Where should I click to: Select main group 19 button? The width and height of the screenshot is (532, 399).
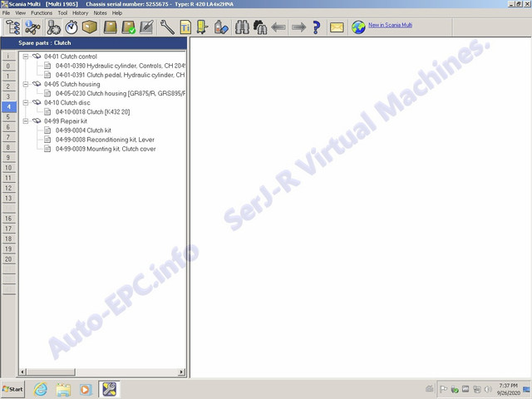[8, 249]
